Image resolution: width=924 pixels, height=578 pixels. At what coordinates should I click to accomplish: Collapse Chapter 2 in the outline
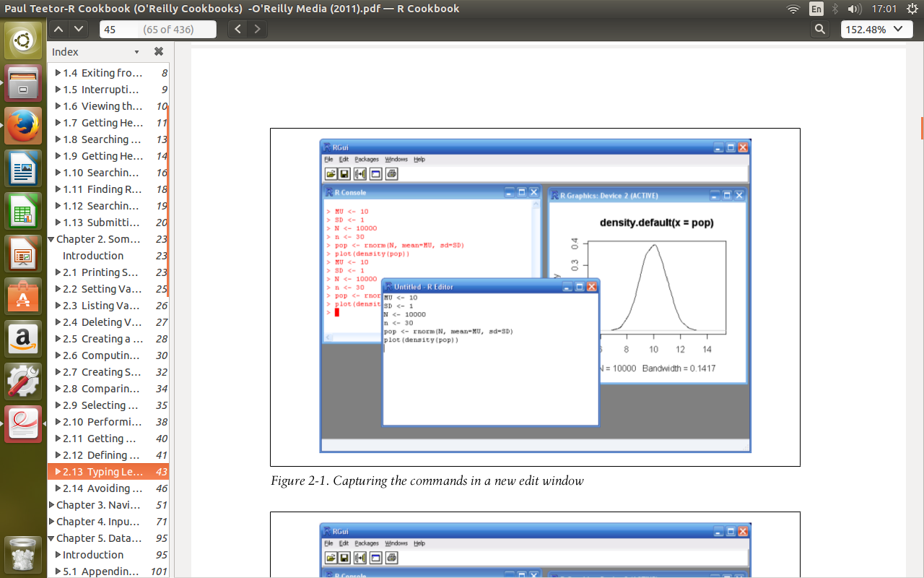point(51,239)
